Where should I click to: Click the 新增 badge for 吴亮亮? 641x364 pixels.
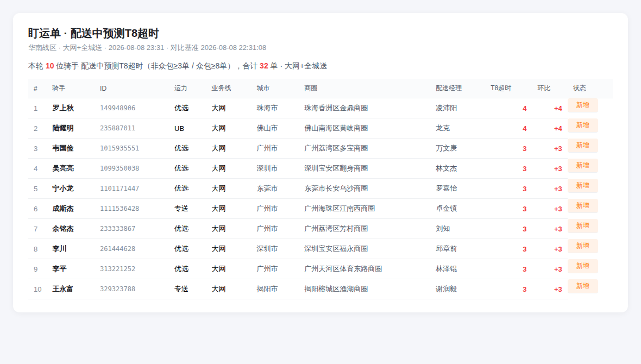(x=582, y=165)
